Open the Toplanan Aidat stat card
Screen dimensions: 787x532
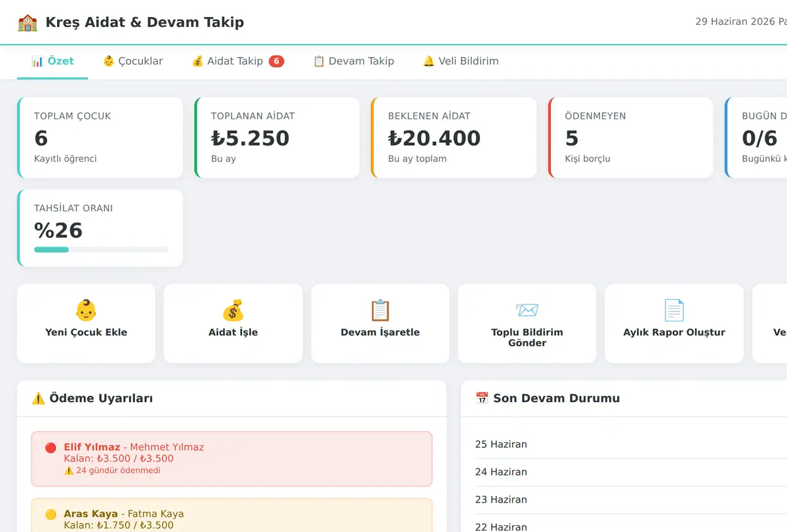[x=277, y=138]
